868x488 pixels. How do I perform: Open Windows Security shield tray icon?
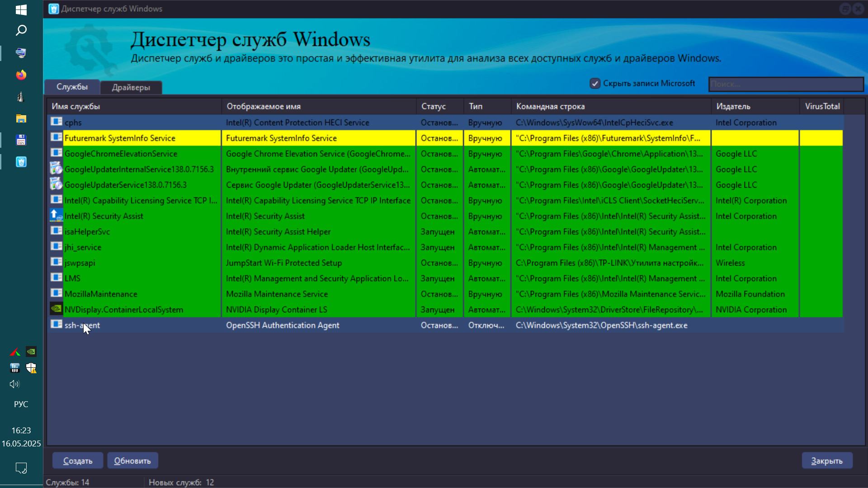tap(31, 368)
